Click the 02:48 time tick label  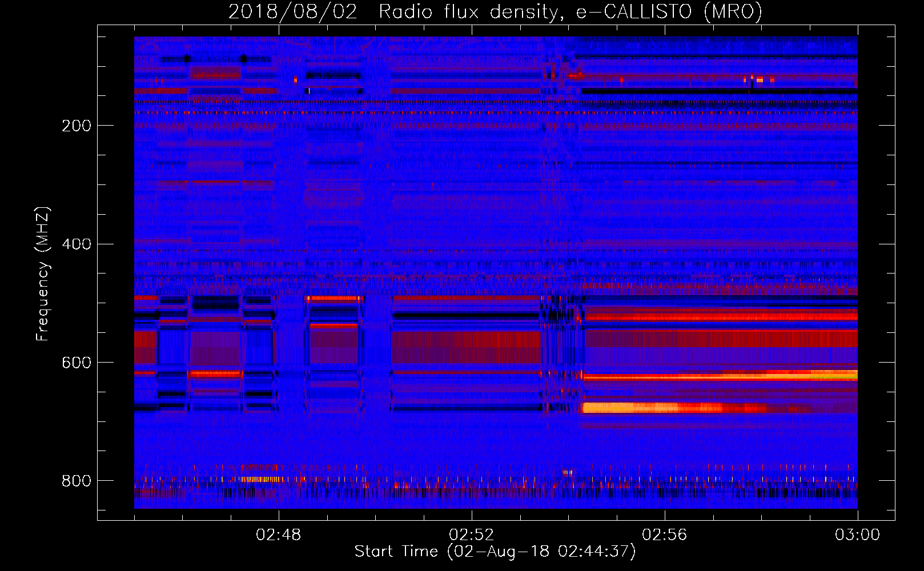279,535
